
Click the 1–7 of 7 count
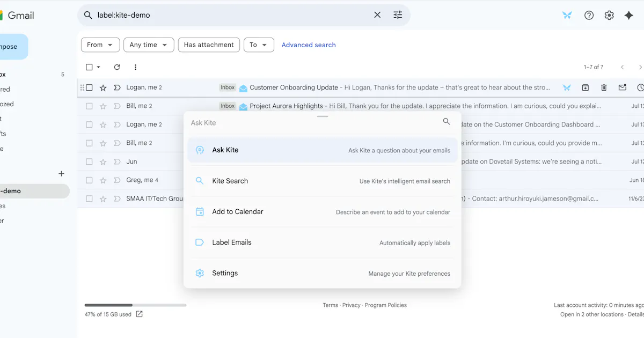(x=594, y=67)
